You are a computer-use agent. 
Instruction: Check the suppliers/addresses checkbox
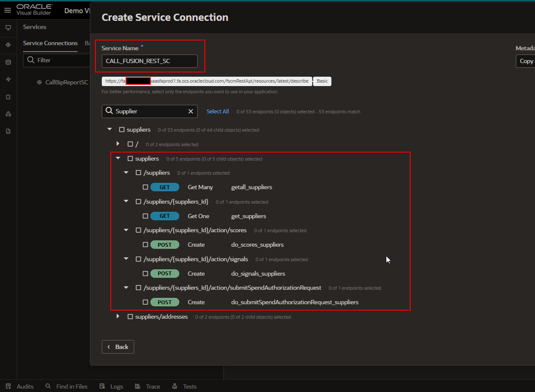(x=130, y=317)
